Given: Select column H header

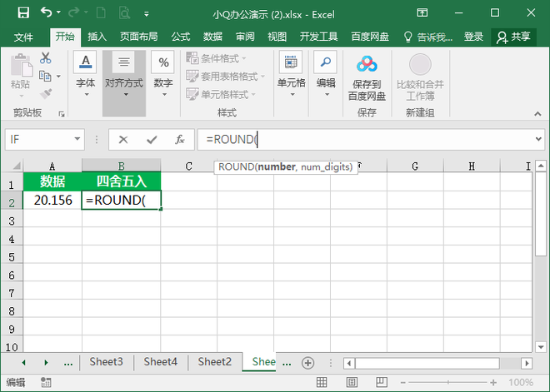Looking at the screenshot, I should 472,166.
